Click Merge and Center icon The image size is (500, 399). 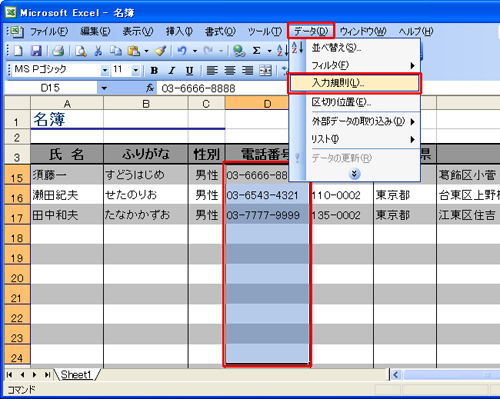click(x=266, y=71)
